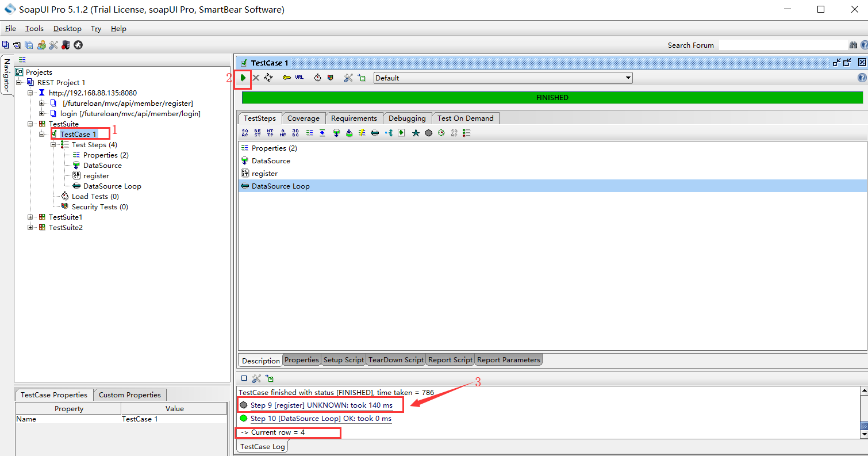
Task: Add a REST request test step
Action: click(258, 133)
